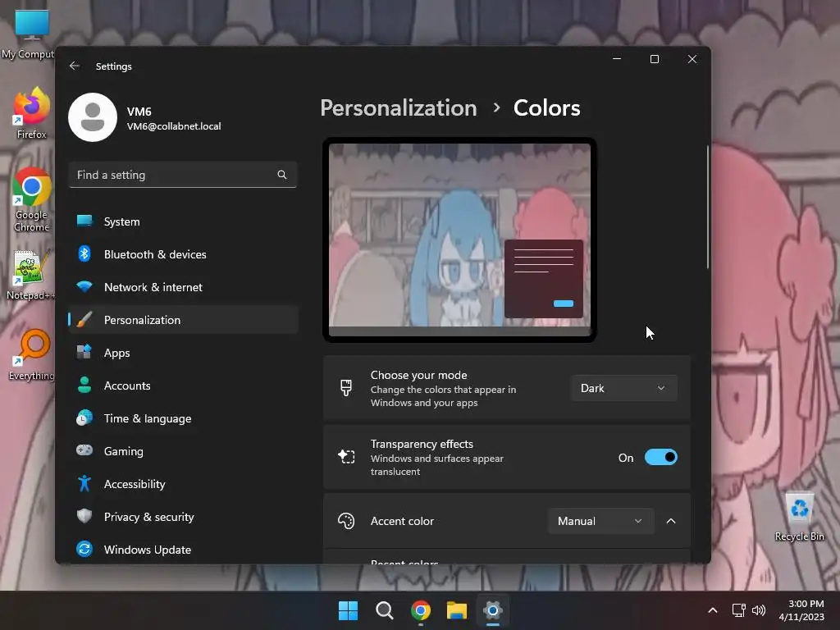Select the Google Chrome desktop shortcut
The height and width of the screenshot is (630, 840).
coord(32,200)
